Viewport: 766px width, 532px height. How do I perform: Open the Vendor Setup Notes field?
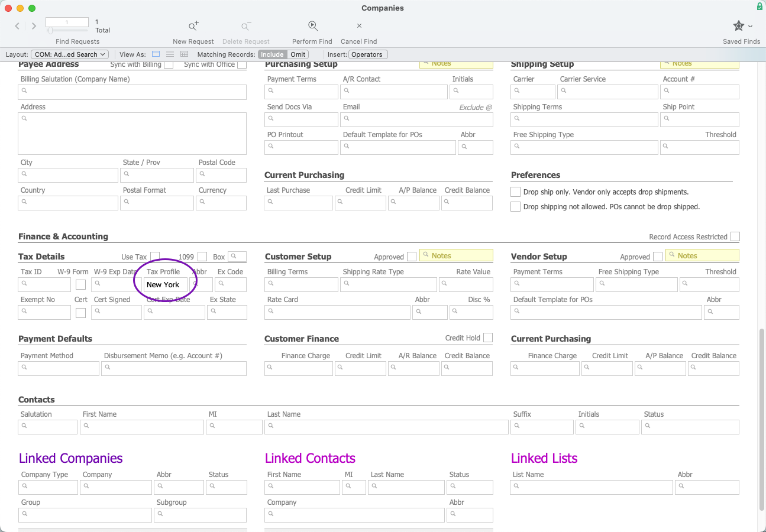point(702,256)
